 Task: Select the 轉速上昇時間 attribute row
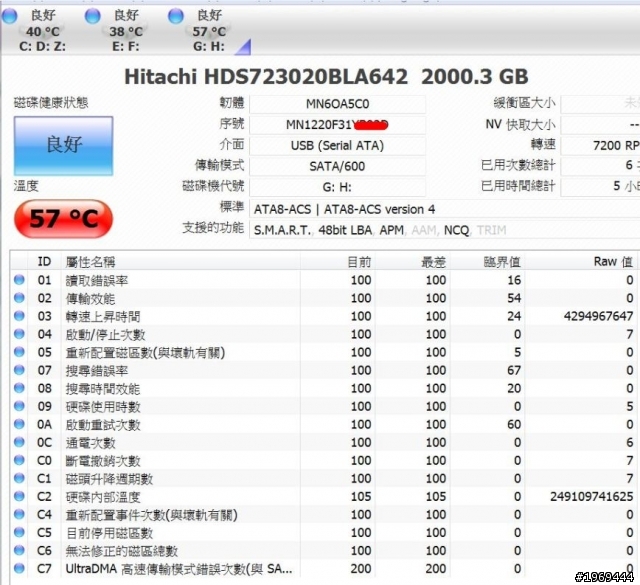click(323, 316)
